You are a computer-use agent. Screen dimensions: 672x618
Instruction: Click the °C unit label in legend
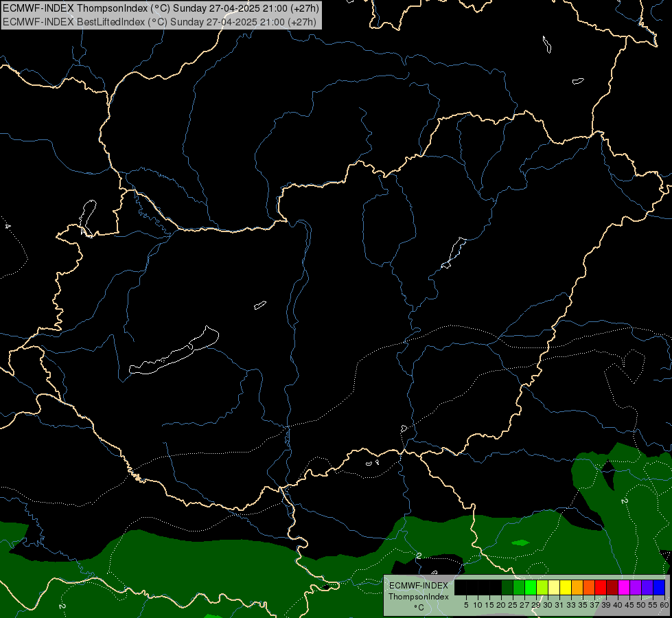[419, 608]
